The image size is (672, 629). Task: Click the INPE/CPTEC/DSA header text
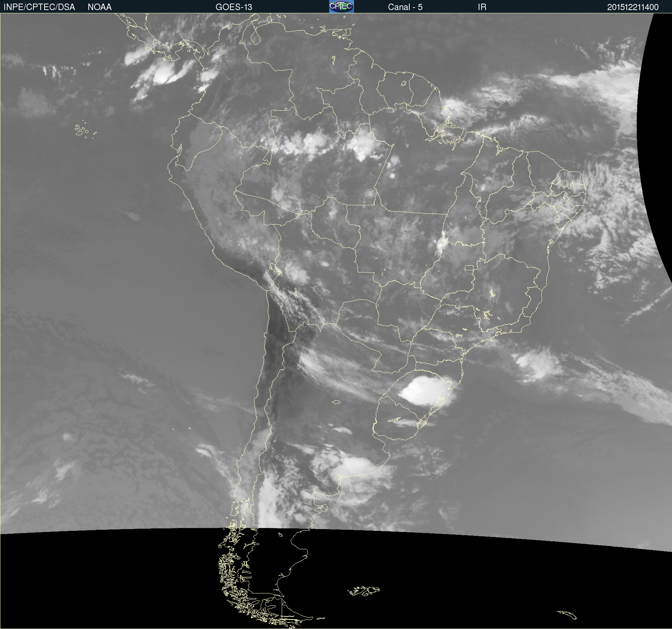tap(39, 7)
